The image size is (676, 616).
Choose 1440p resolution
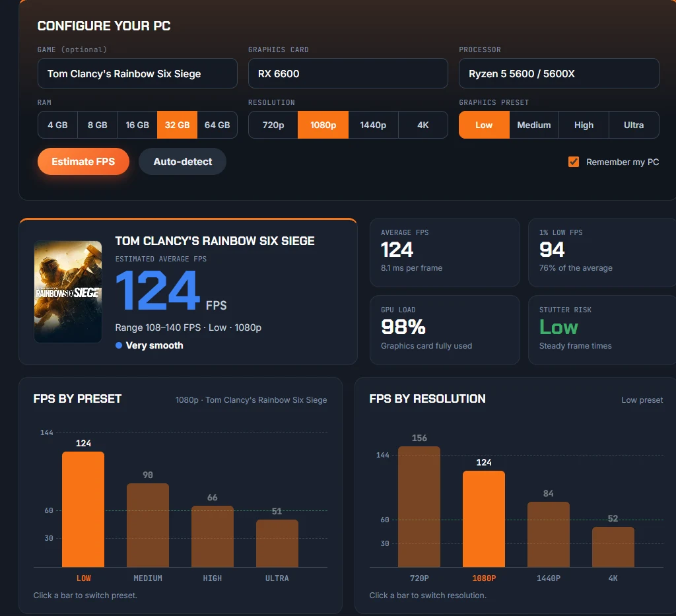(x=374, y=125)
